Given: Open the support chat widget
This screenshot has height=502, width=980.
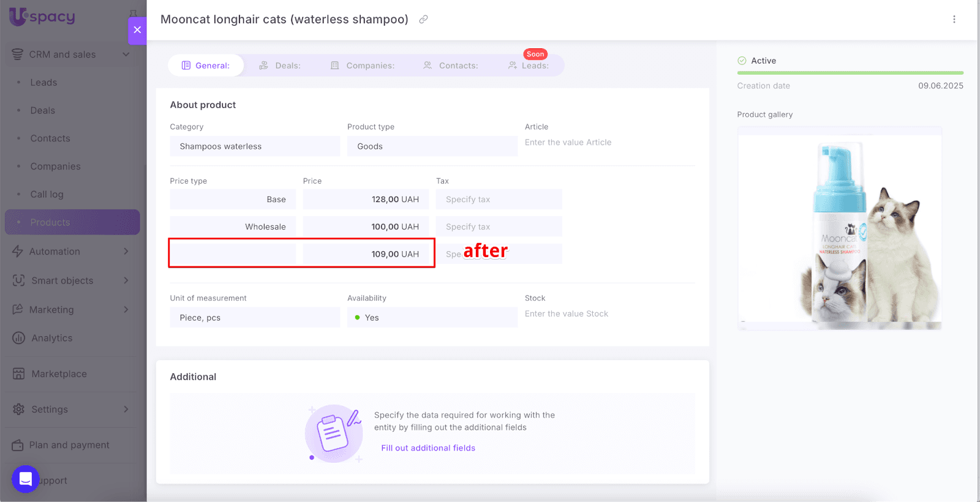Looking at the screenshot, I should coord(26,479).
